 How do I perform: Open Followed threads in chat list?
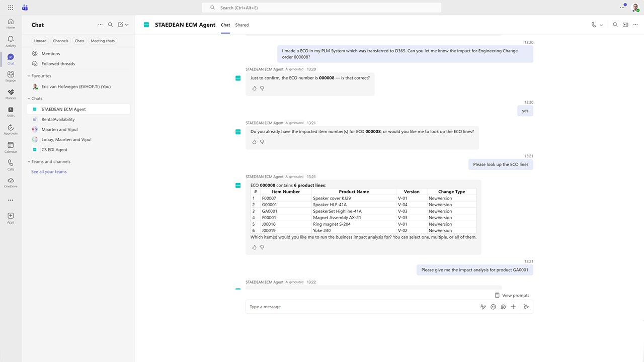(78, 64)
